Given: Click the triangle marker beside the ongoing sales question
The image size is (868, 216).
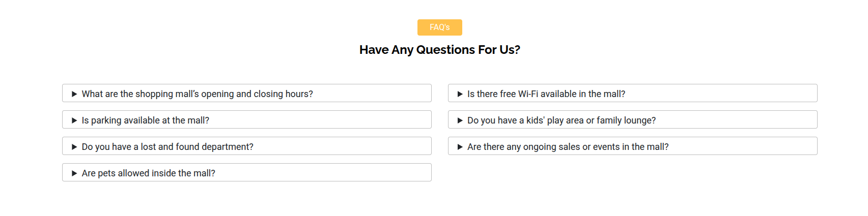Looking at the screenshot, I should tap(460, 147).
